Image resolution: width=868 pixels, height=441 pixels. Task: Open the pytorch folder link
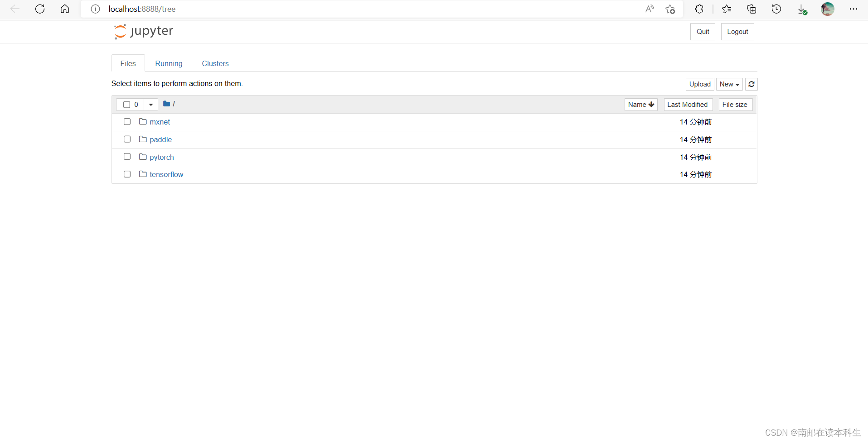click(x=162, y=157)
